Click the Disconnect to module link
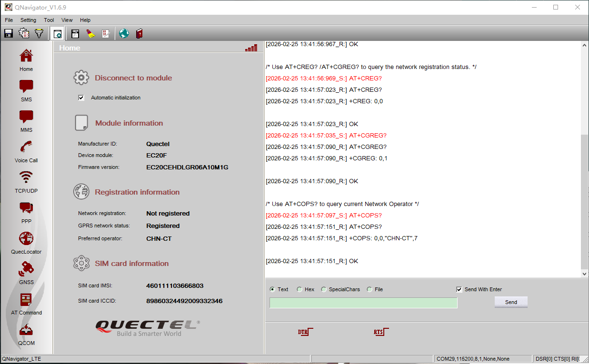 coord(133,78)
